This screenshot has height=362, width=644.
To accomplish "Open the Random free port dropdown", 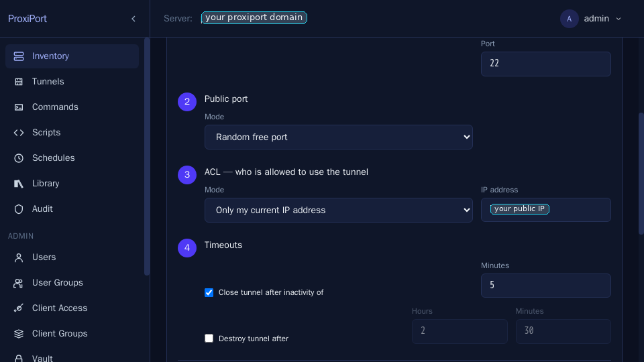I will pos(338,137).
